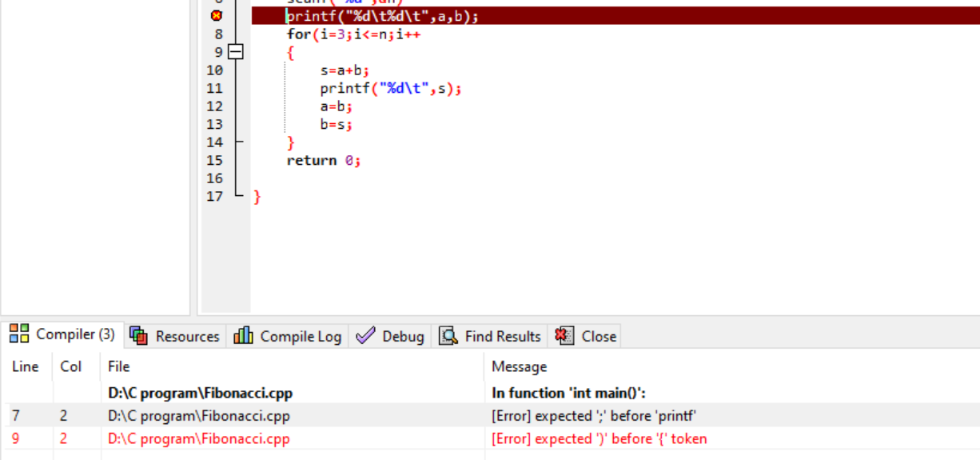Click the red X Close icon
Image resolution: width=980 pixels, height=460 pixels.
click(564, 336)
